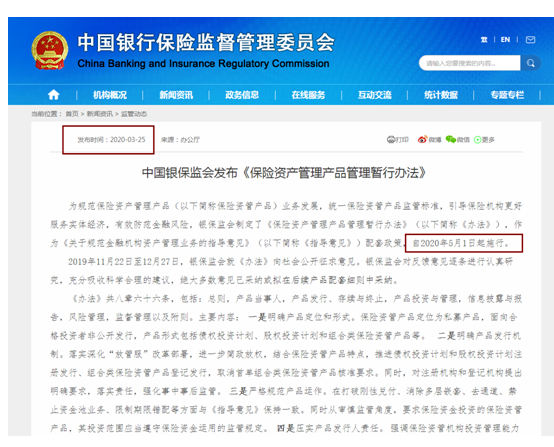Open the 互动交流 navigation item
554x447 pixels.
tap(375, 95)
